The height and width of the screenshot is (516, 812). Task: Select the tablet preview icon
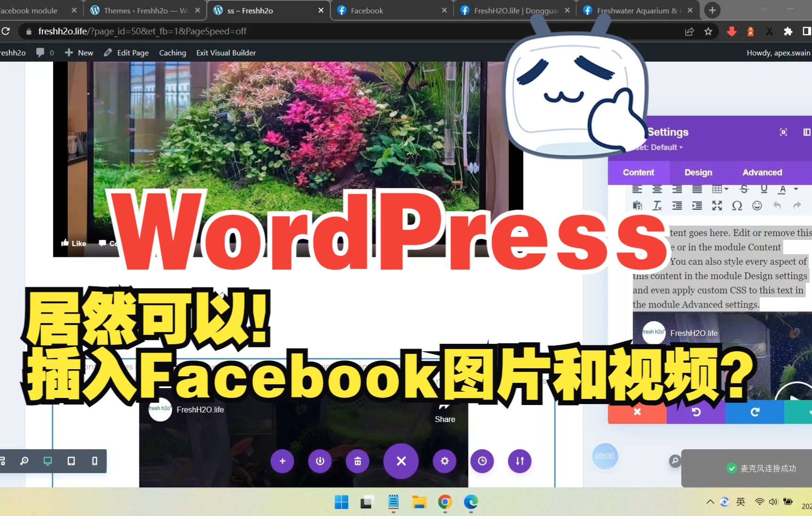coord(71,461)
